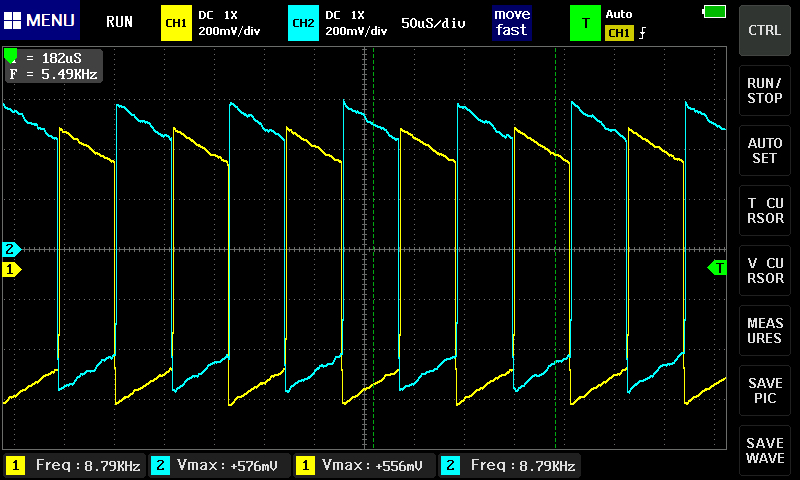Click the CH1 Vmax +556mV measurement

(365, 465)
